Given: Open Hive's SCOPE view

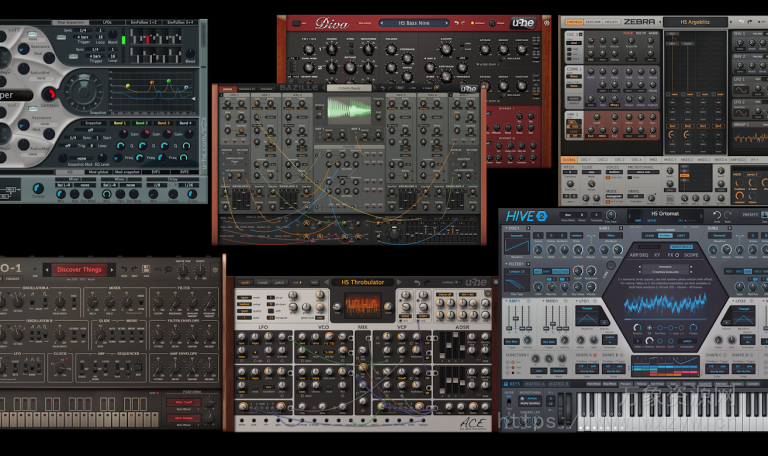Looking at the screenshot, I should tap(691, 255).
